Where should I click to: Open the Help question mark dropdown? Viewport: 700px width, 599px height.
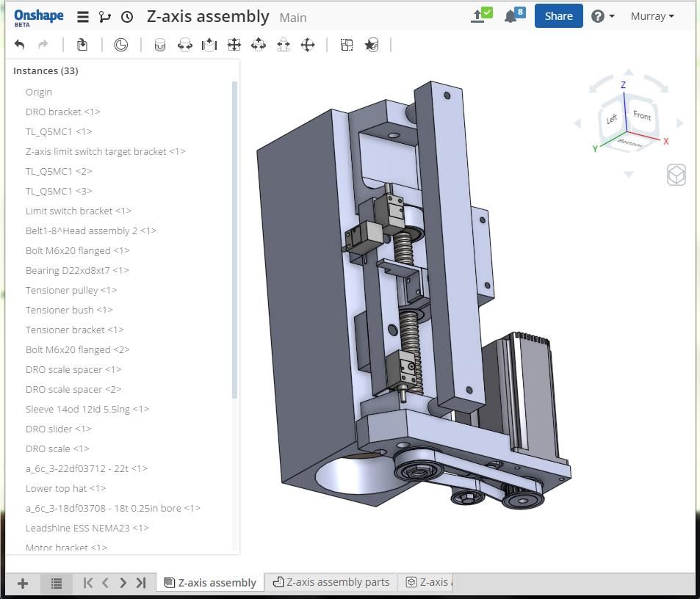603,16
